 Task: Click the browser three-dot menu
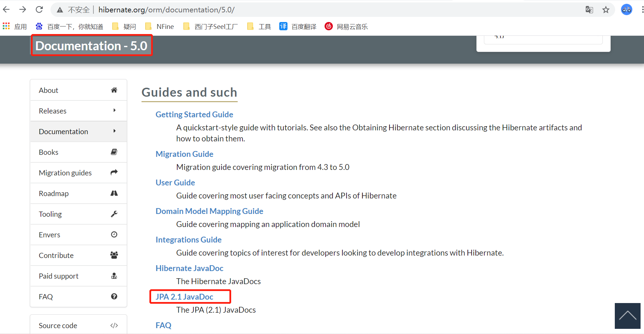[x=642, y=10]
